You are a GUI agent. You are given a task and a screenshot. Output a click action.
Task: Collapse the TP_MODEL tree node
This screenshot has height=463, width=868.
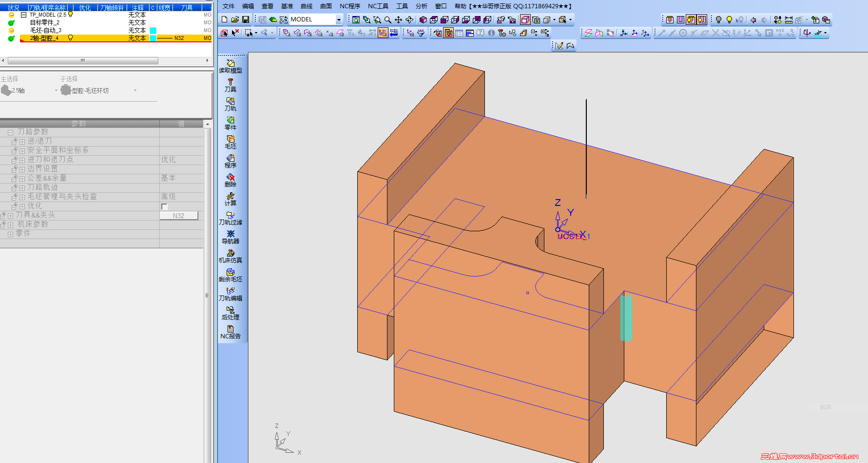23,15
